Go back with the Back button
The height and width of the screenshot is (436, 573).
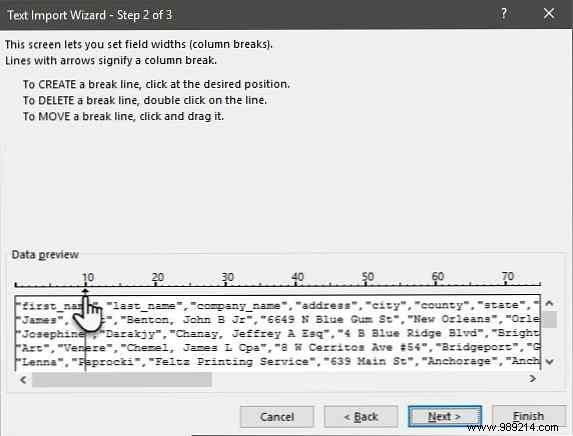361,416
